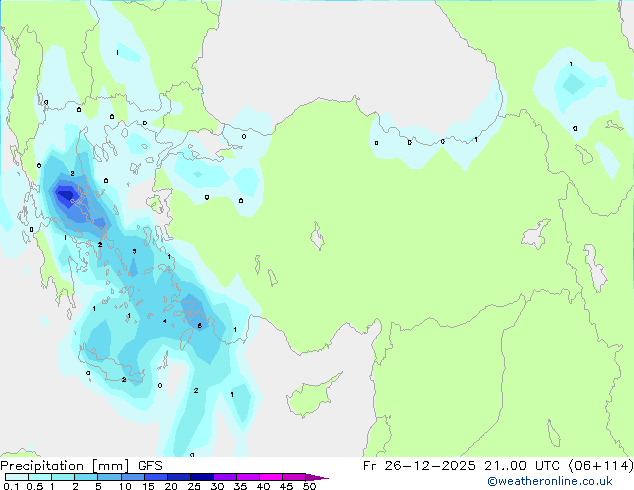Click the darkest blue precipitation maximum over Greece
The image size is (634, 490).
(x=67, y=195)
